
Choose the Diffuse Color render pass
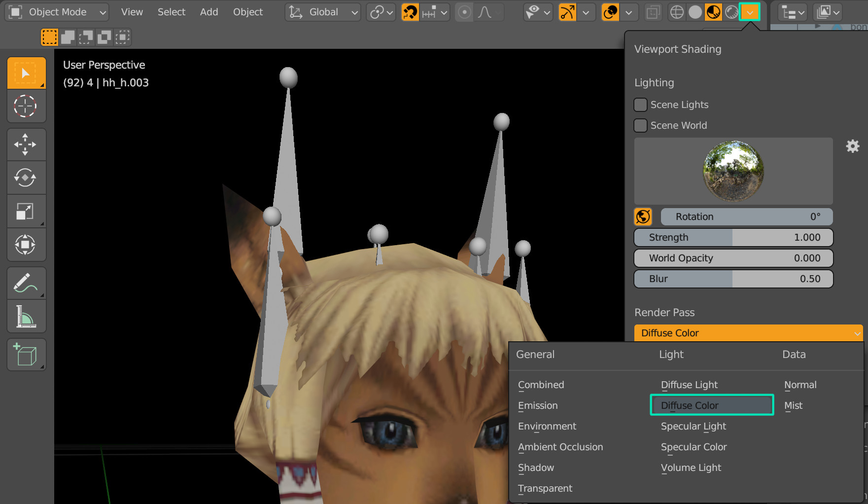click(712, 405)
